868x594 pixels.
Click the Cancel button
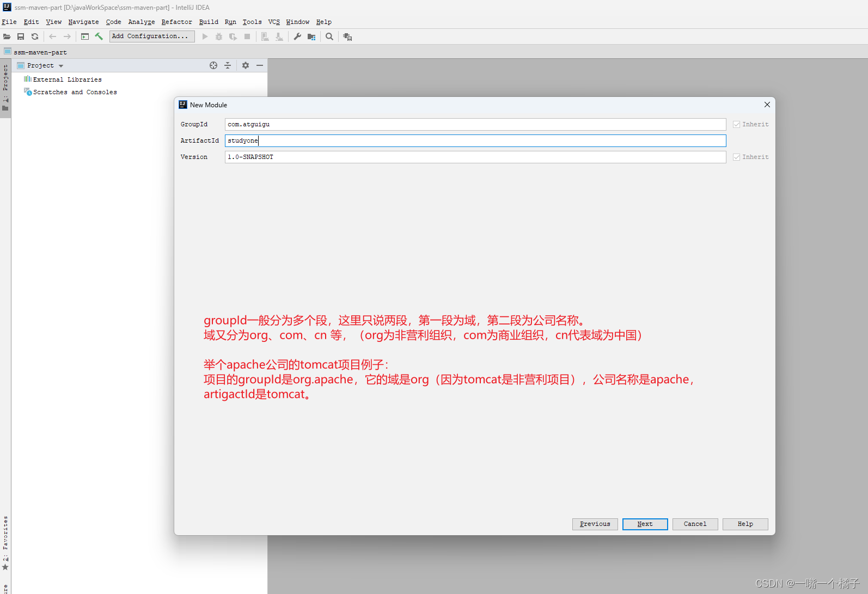click(695, 524)
